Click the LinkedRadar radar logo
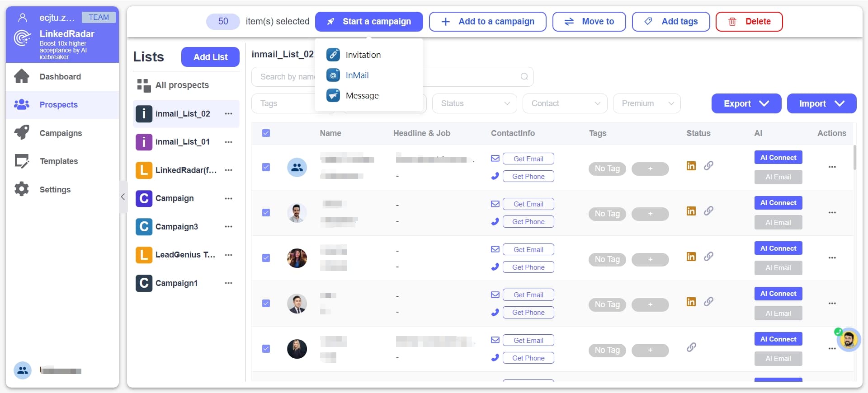 (x=22, y=38)
